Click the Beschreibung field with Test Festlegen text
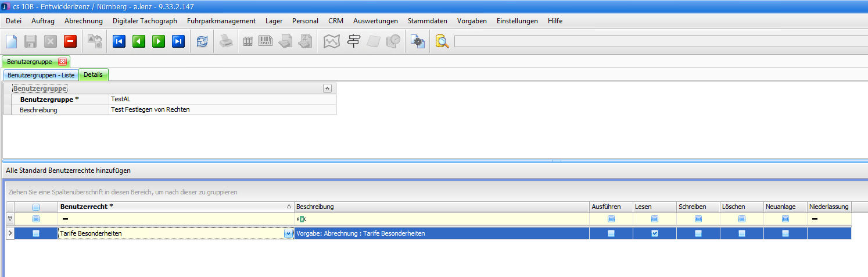 (221, 109)
